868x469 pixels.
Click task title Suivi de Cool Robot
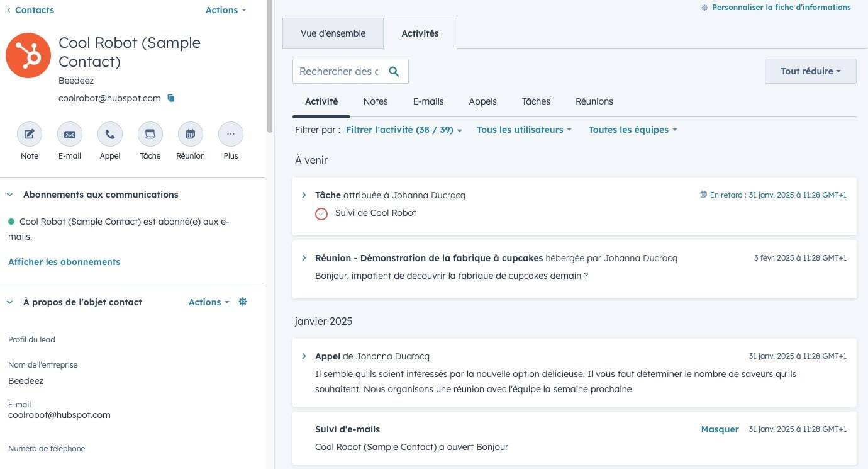click(x=376, y=213)
